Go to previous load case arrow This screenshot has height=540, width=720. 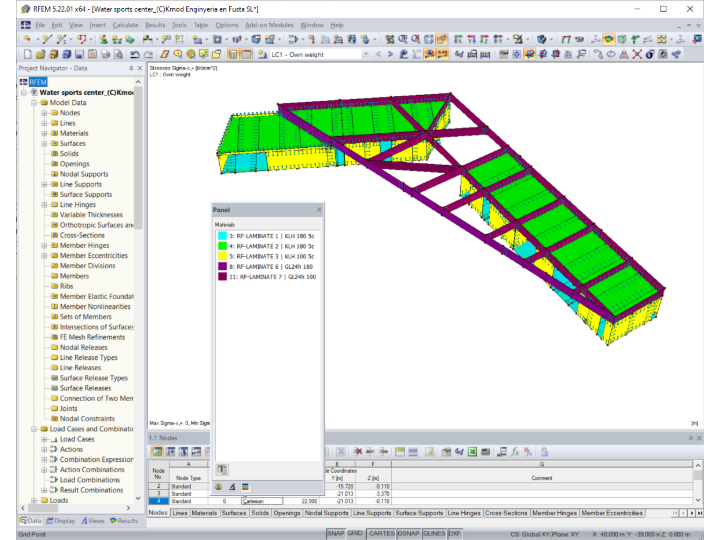pyautogui.click(x=378, y=54)
